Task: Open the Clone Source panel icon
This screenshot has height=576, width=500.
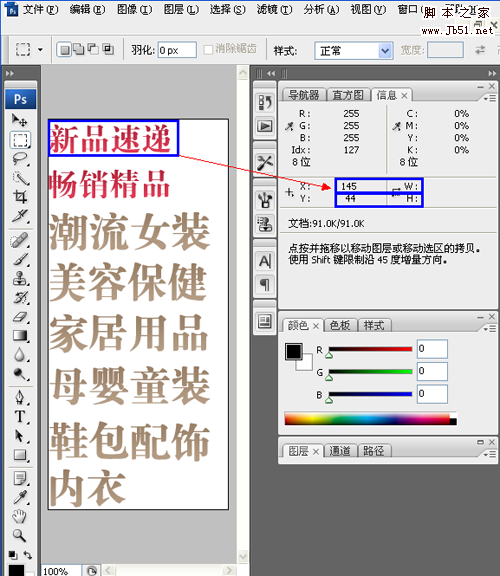Action: pos(265,224)
